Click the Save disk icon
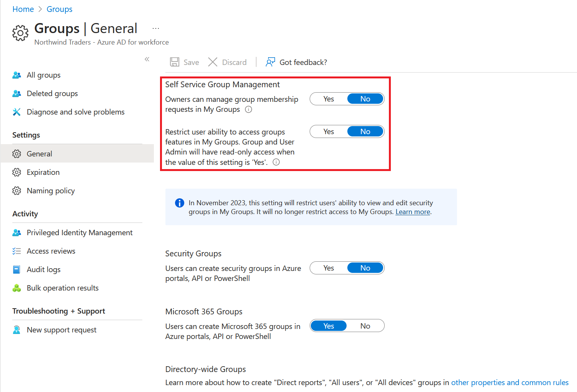The height and width of the screenshot is (392, 577). [175, 62]
